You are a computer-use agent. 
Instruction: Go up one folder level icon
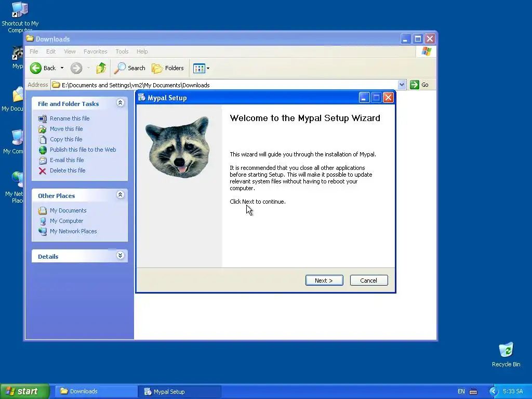(x=101, y=68)
